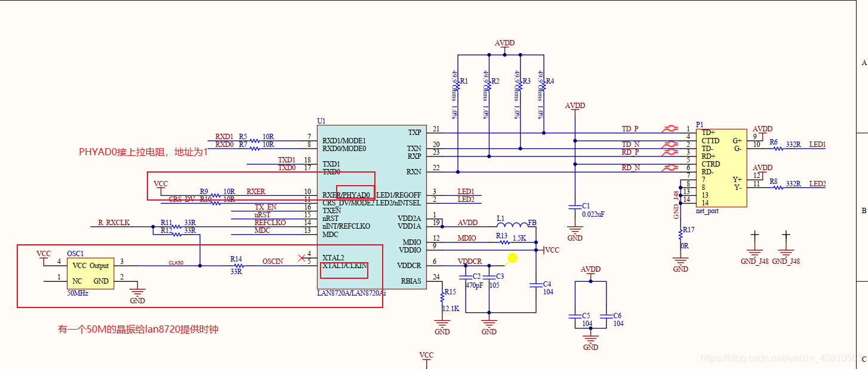The width and height of the screenshot is (868, 369).
Task: Click the REFCLKO net label at pin 14
Action: [270, 223]
